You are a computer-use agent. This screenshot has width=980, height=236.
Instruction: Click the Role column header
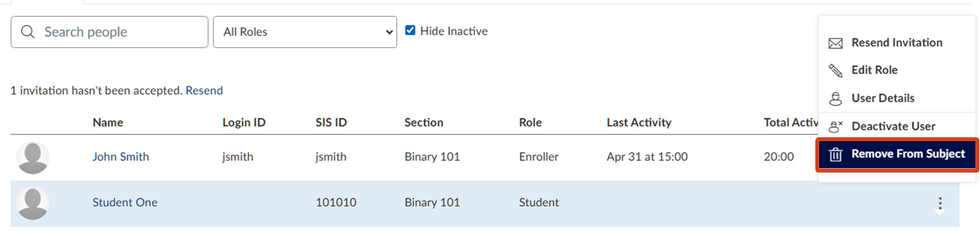pyautogui.click(x=531, y=122)
